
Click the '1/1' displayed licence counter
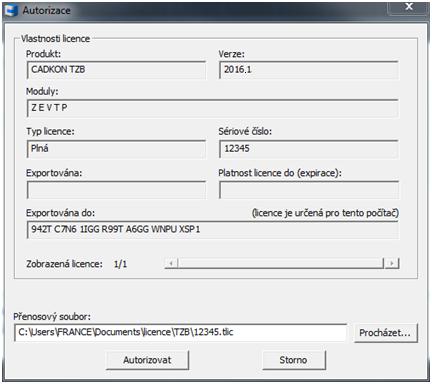coord(120,264)
